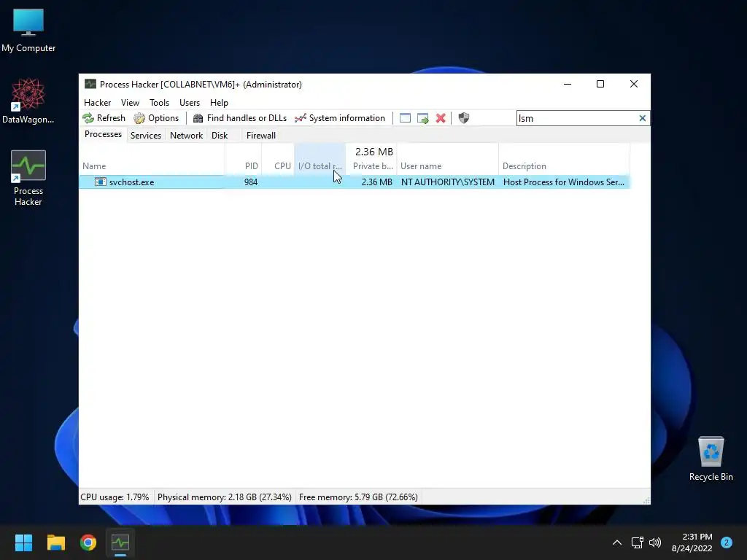Maximize the Process Hacker window

pyautogui.click(x=600, y=85)
